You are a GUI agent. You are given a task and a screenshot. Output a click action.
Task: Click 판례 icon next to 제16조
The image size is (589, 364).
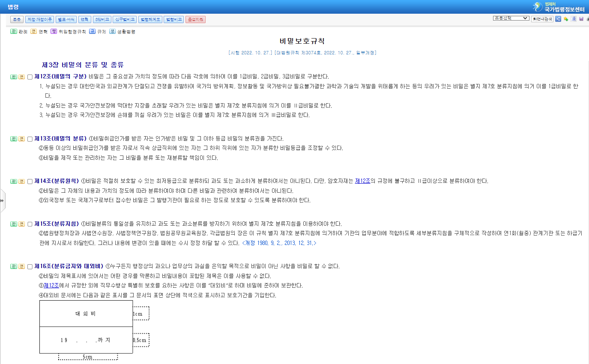[x=14, y=266]
